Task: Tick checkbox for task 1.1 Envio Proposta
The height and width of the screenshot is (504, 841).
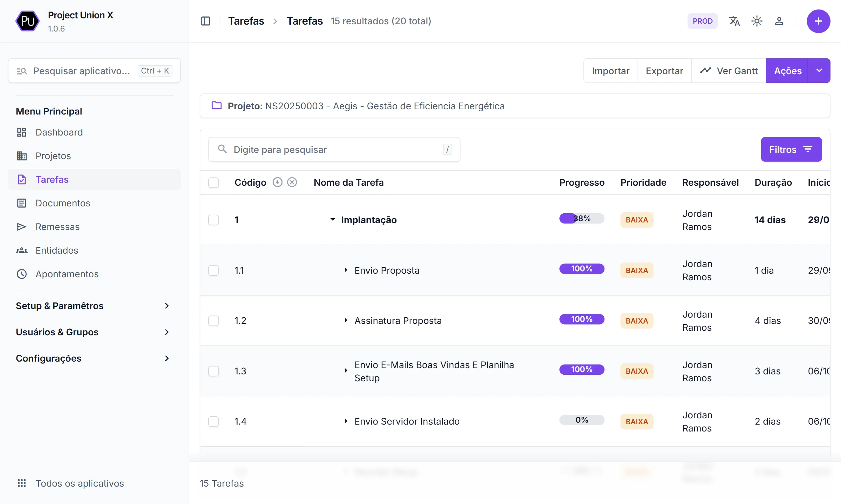Action: tap(214, 270)
